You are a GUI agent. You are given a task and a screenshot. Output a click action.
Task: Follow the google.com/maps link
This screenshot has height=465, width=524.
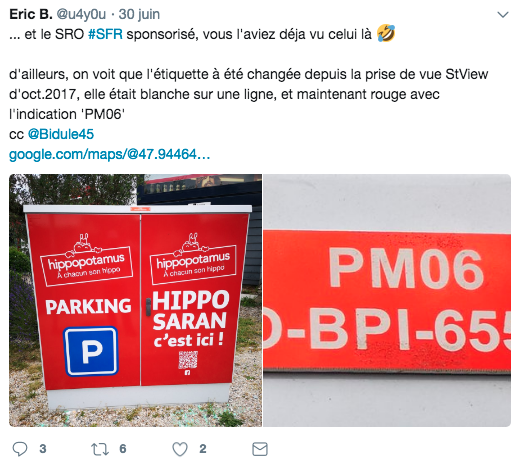pos(109,154)
